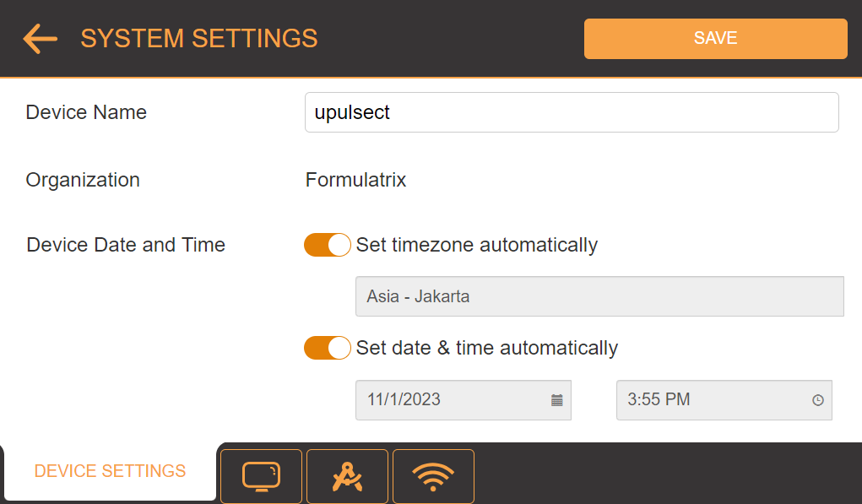Open the Asia - Jakarta timezone selector

[599, 296]
